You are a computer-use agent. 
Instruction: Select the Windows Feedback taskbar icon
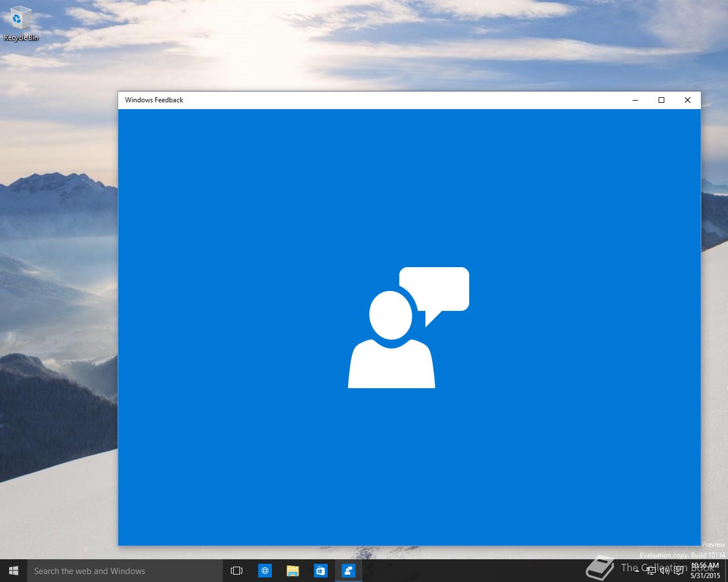pos(348,571)
